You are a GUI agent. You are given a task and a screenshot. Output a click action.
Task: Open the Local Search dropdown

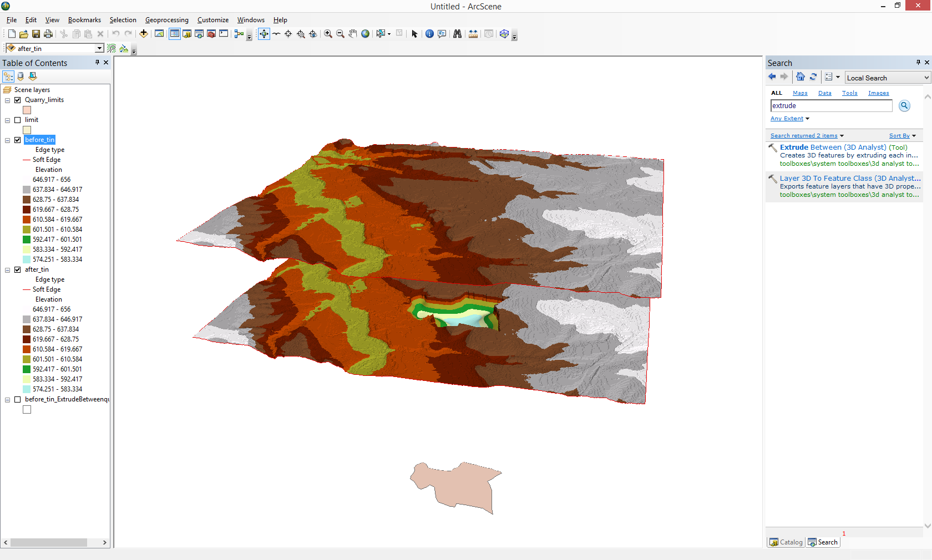coord(926,78)
